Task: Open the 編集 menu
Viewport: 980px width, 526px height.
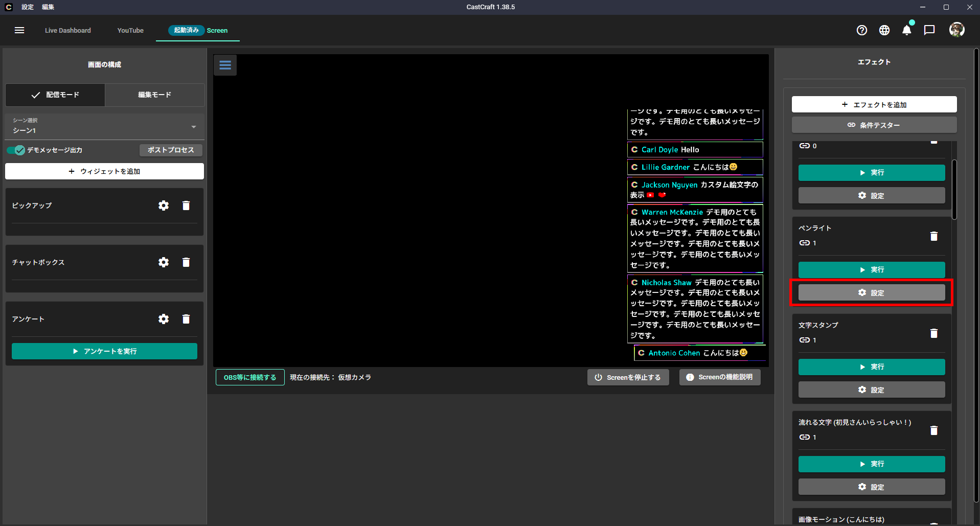Action: (48, 7)
